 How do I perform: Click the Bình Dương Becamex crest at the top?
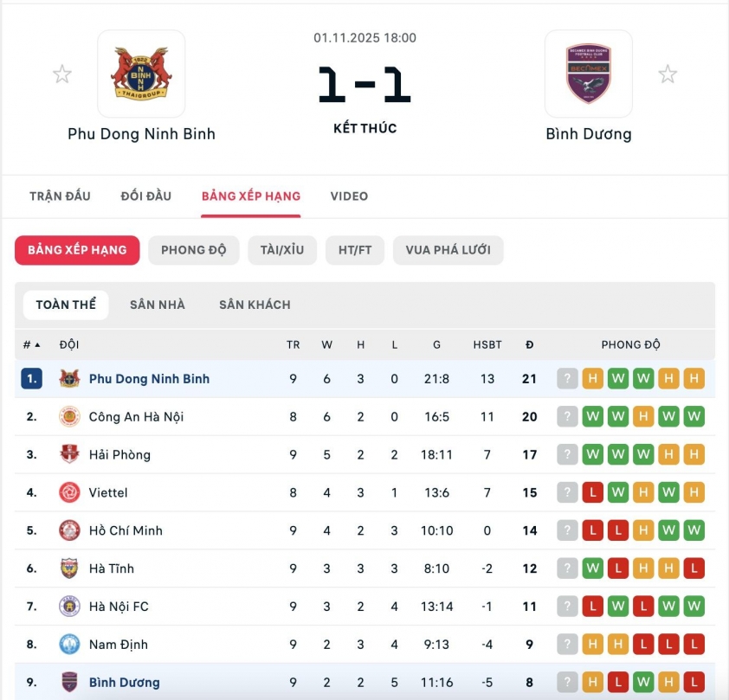point(589,74)
